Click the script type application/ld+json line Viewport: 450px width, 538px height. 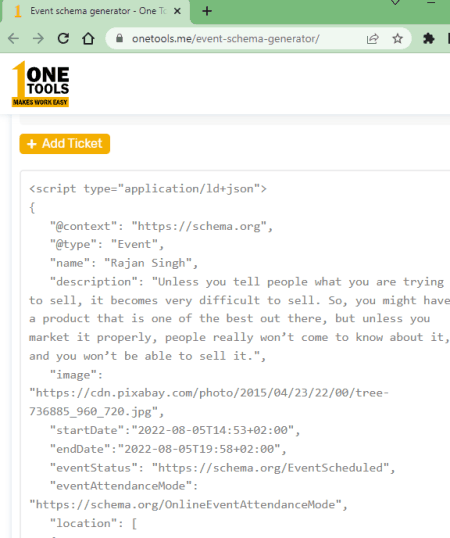pyautogui.click(x=148, y=189)
